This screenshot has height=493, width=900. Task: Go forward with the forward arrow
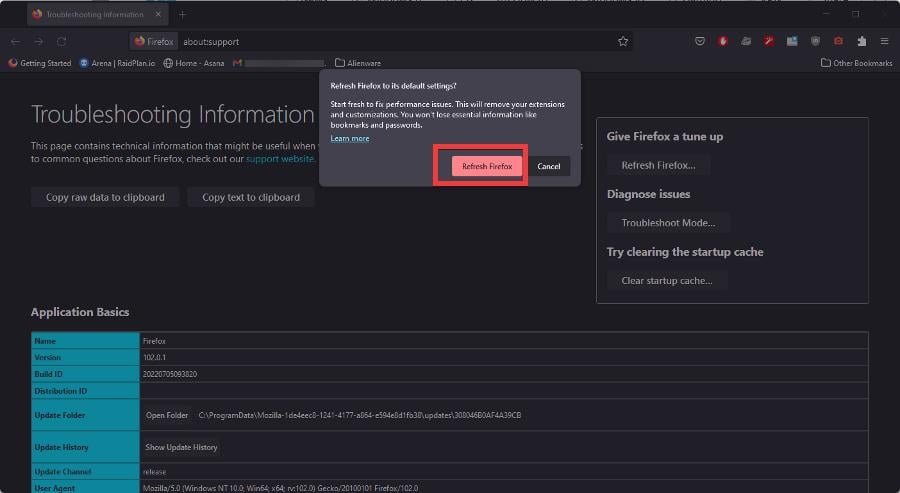pos(38,41)
